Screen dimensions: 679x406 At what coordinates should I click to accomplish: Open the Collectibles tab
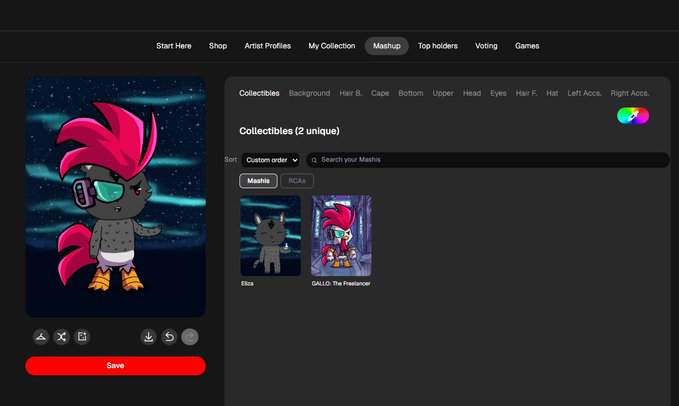pos(259,93)
